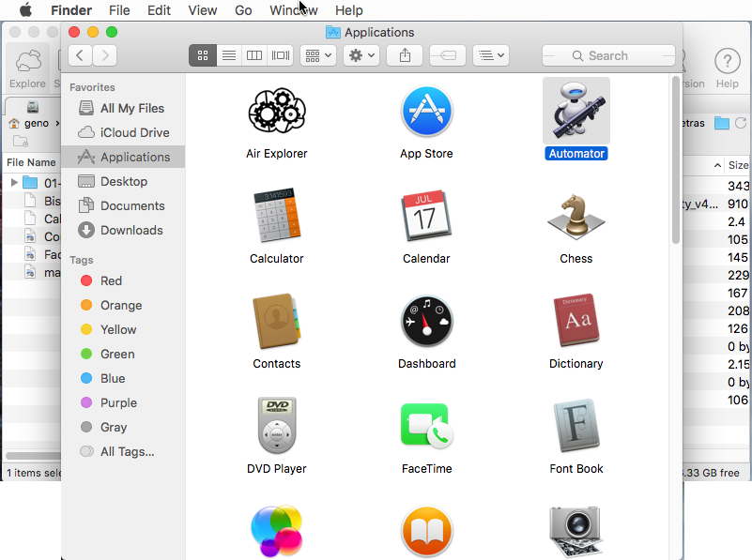The width and height of the screenshot is (752, 560).
Task: Filter by the Gray tag
Action: coord(123,428)
